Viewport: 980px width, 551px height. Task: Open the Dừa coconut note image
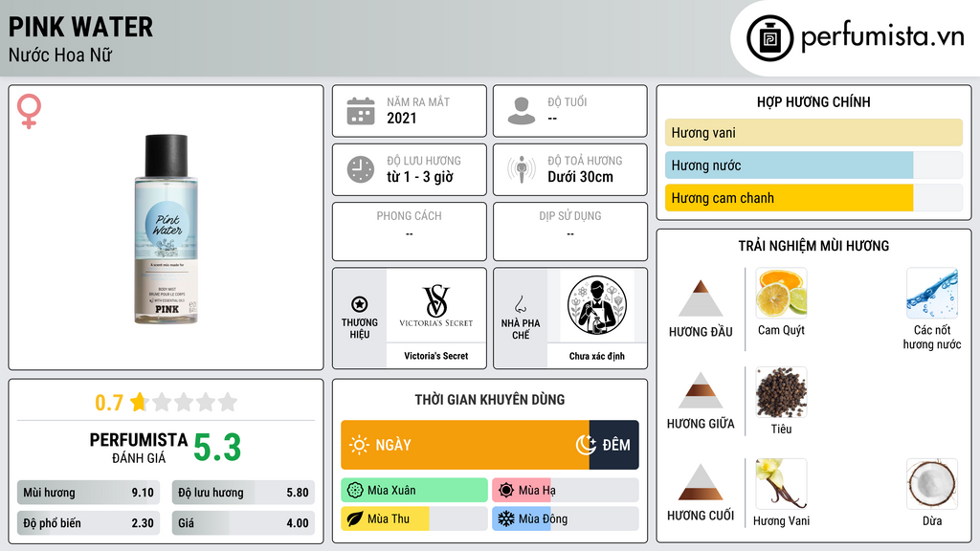[932, 484]
